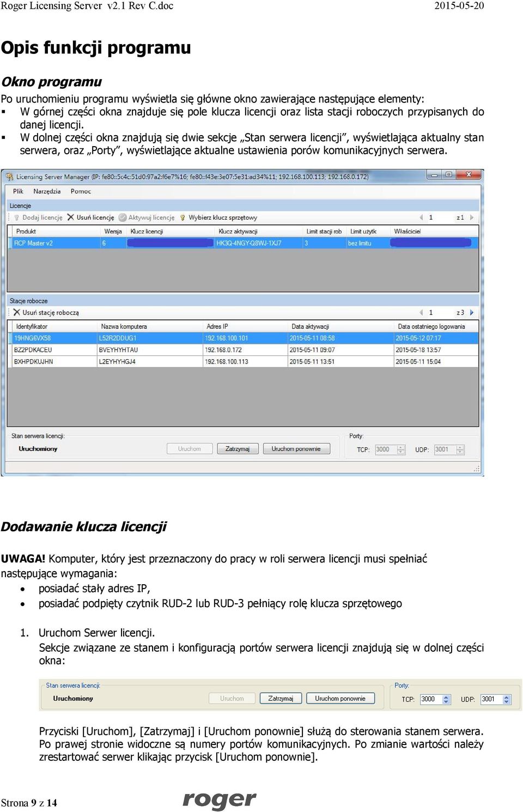Click computer name L2EYHYHGJ4 cell
523x812 pixels.
[x=150, y=362]
